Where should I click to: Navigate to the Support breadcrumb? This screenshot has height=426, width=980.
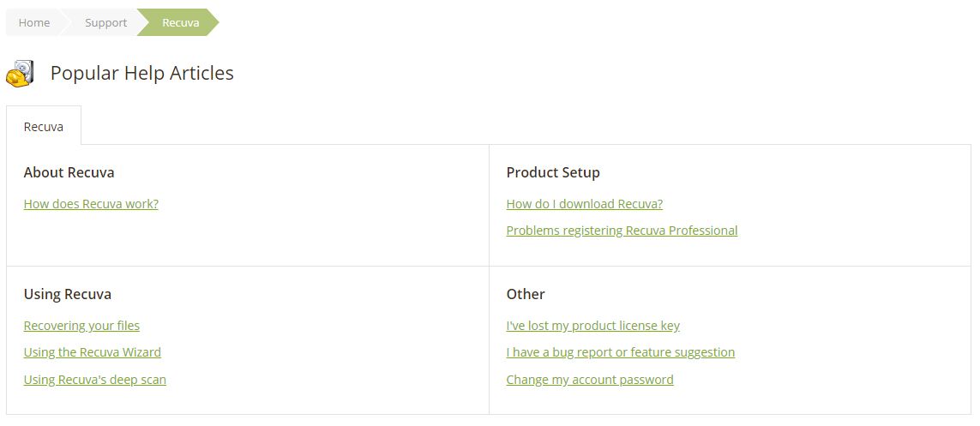(x=105, y=22)
